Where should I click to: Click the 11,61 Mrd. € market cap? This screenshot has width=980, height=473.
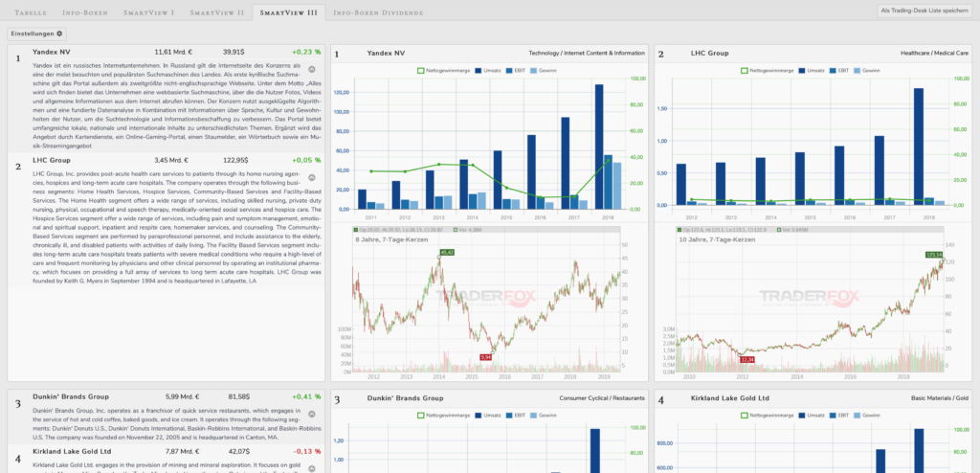(x=173, y=52)
